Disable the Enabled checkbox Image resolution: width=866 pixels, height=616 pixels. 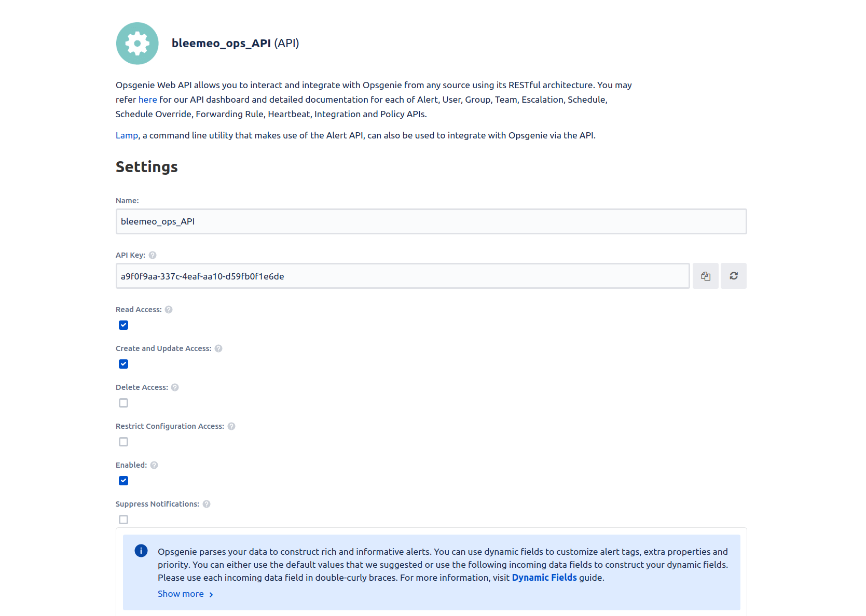tap(123, 481)
